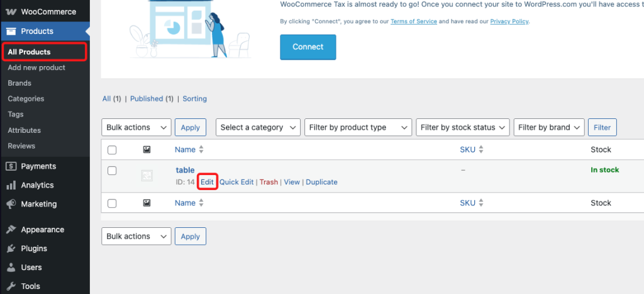Click View under the table product
This screenshot has height=294, width=644.
tap(292, 182)
